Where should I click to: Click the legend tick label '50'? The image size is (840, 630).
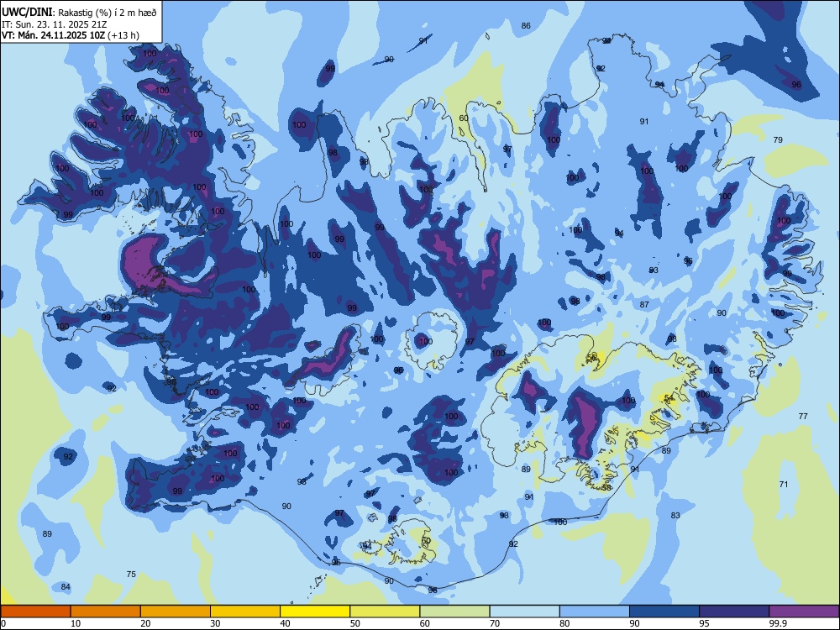tap(355, 623)
